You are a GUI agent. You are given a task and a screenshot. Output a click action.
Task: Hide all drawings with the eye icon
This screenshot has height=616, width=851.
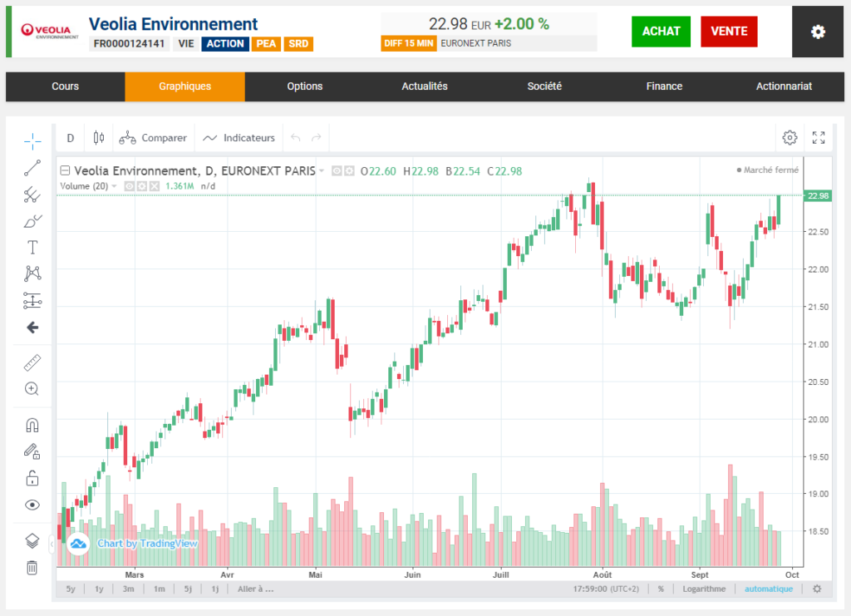[32, 505]
